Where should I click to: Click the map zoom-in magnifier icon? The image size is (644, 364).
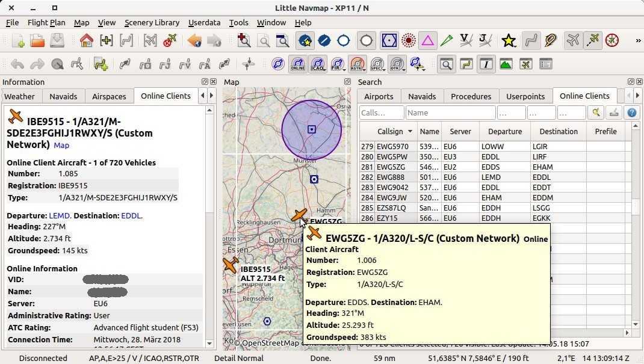coord(244,41)
